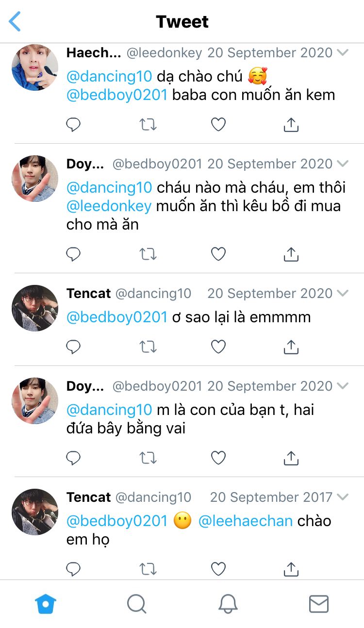364x628 pixels.
Task: Go to the Home tab
Action: (x=46, y=604)
